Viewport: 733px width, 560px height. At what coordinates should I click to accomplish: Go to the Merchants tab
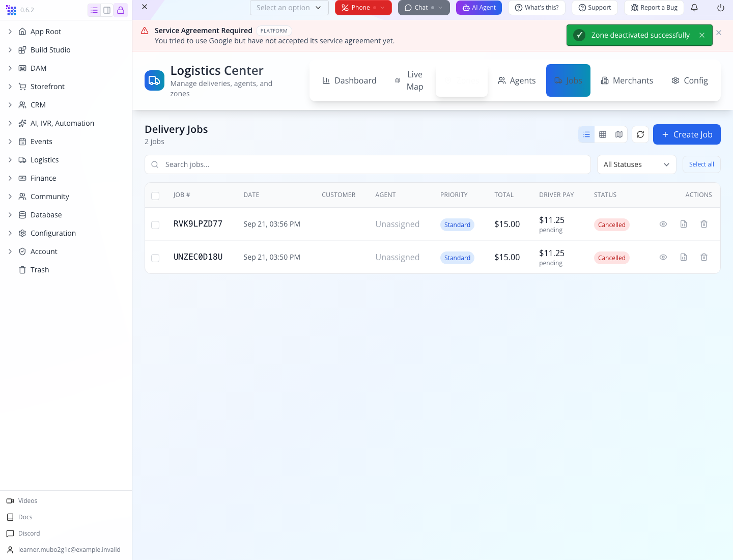pos(627,80)
